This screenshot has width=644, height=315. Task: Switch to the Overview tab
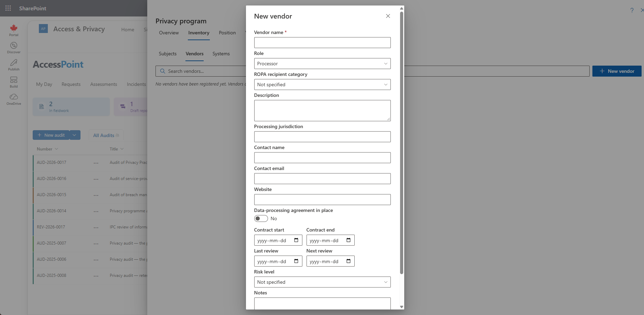169,33
